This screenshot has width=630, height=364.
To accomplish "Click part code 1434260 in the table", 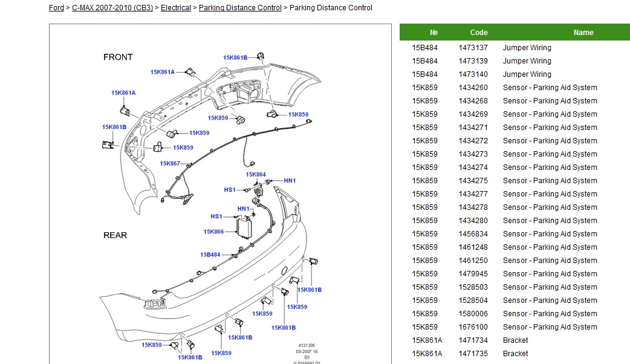I will click(473, 88).
